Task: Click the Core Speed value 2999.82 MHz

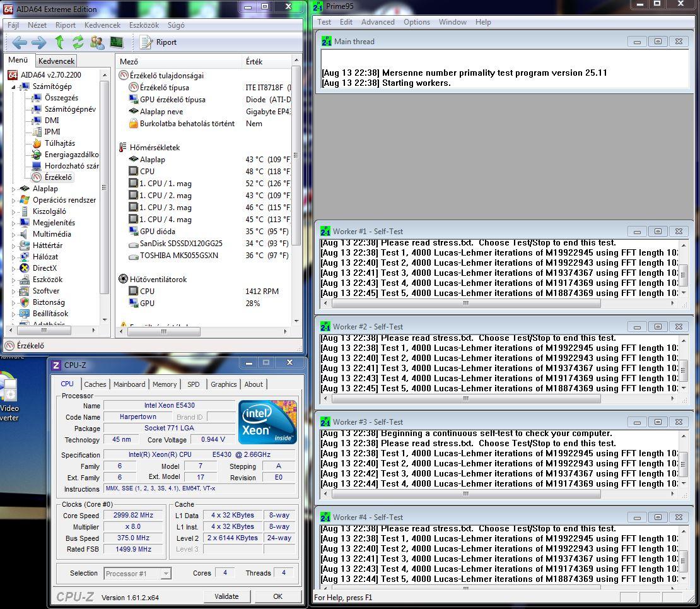Action: pos(134,515)
